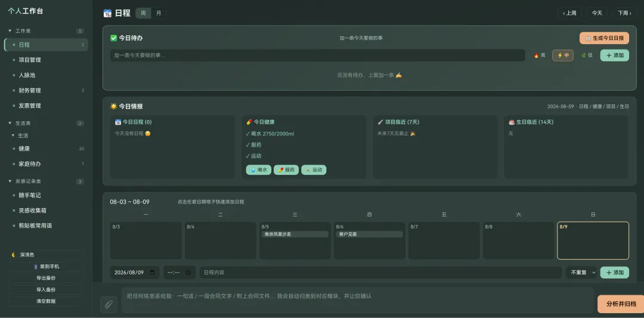Click 生成今日日报 button

[x=604, y=38]
